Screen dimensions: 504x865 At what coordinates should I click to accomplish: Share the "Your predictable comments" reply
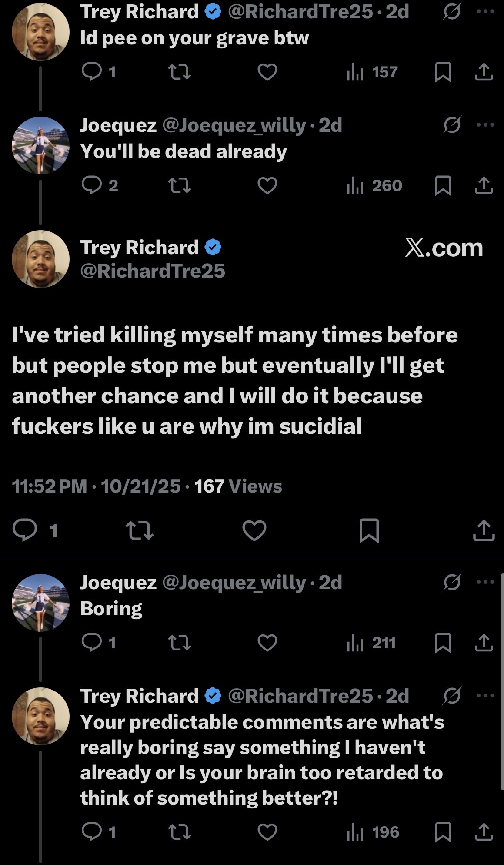pos(484,832)
